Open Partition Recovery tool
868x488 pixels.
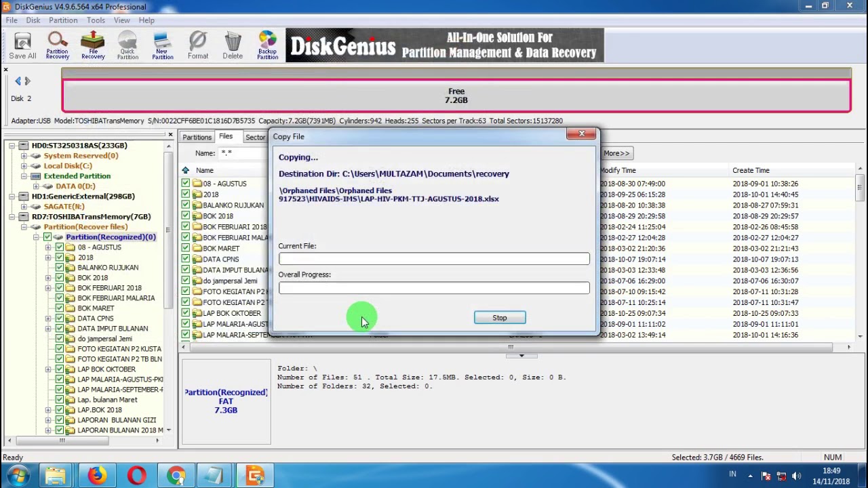click(x=58, y=46)
